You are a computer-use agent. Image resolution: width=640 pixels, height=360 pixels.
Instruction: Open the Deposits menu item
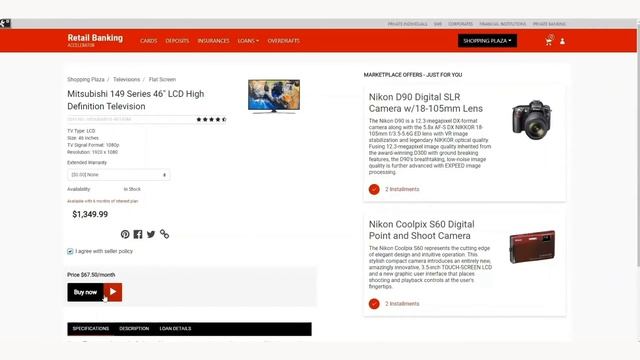click(x=177, y=41)
